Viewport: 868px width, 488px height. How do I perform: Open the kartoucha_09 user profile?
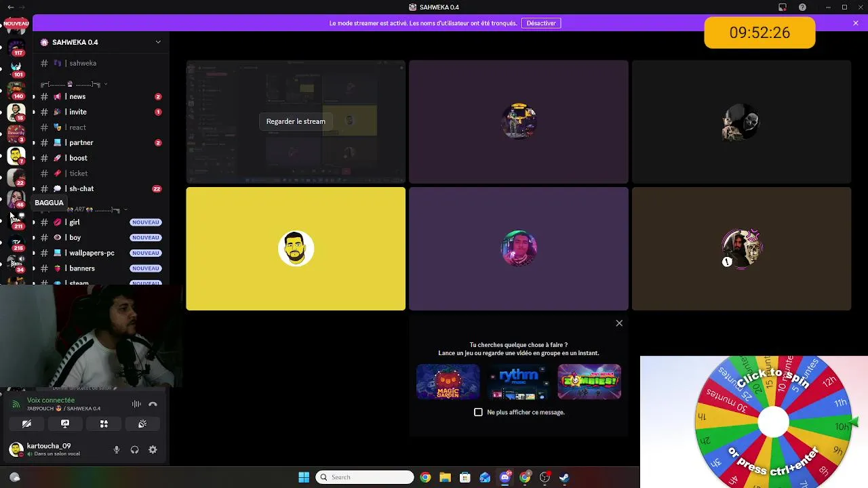coord(56,449)
